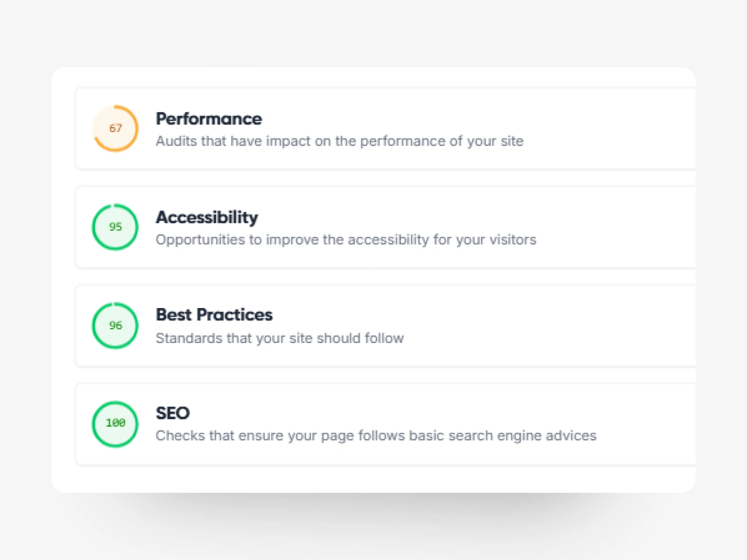The width and height of the screenshot is (747, 560).
Task: Click the green Accessibility score gauge
Action: point(115,227)
